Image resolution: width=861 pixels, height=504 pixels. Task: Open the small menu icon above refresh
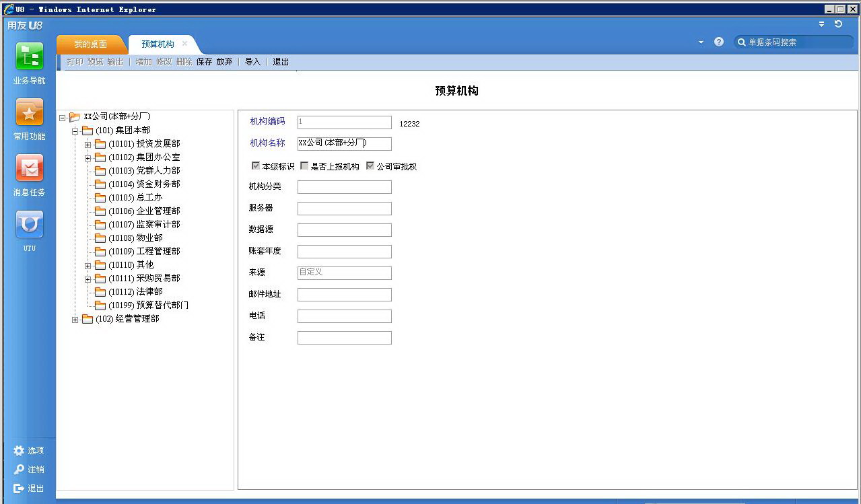click(x=822, y=24)
